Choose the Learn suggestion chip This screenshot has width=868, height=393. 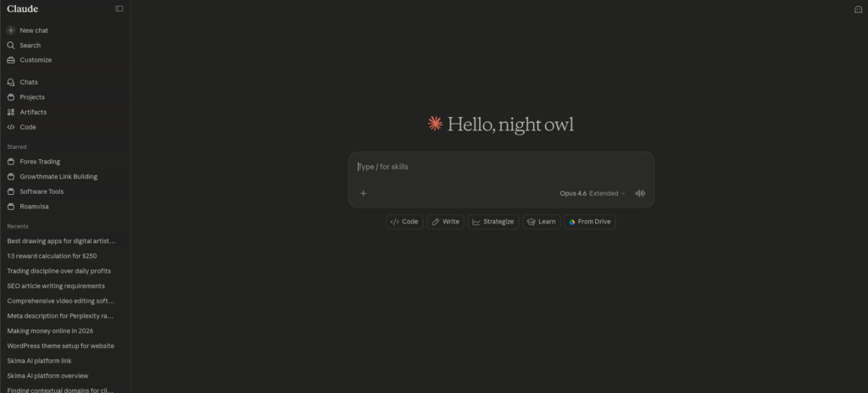[541, 222]
